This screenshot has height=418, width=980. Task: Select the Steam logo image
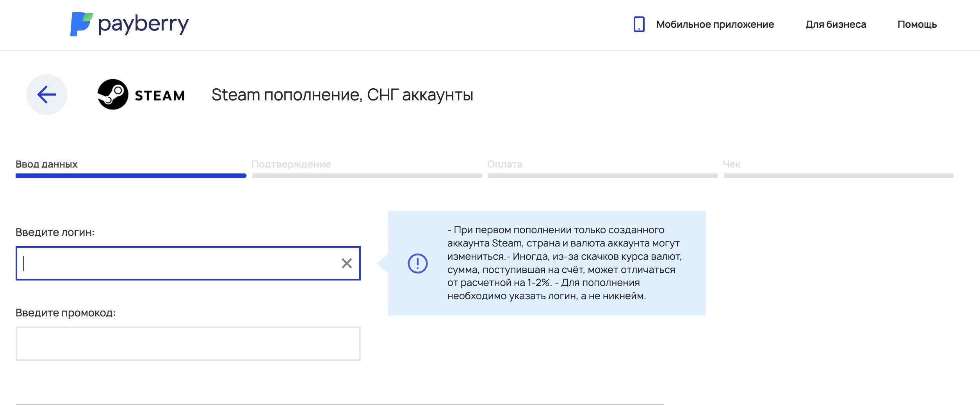[x=141, y=95]
